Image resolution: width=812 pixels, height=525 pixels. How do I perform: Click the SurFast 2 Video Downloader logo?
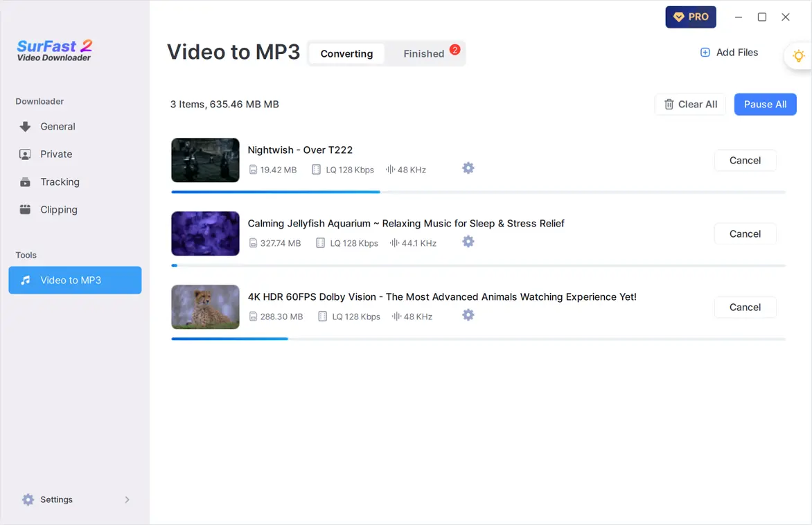[x=54, y=51]
